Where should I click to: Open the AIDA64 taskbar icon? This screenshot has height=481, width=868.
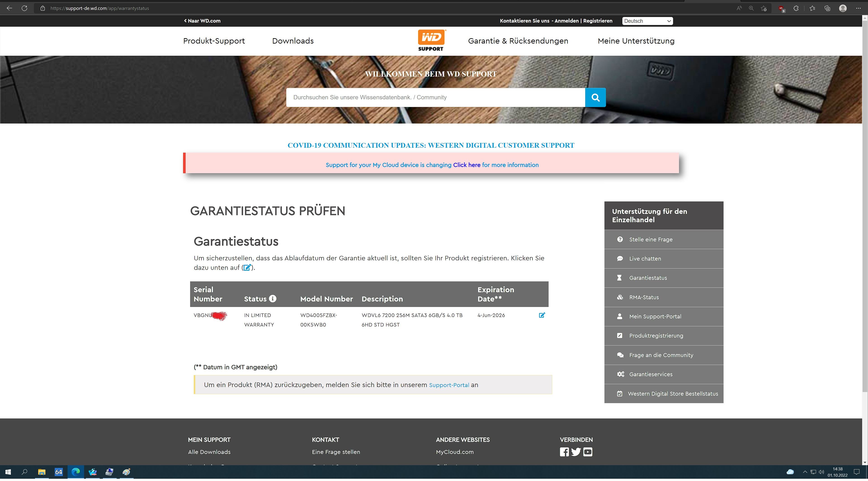[58, 472]
